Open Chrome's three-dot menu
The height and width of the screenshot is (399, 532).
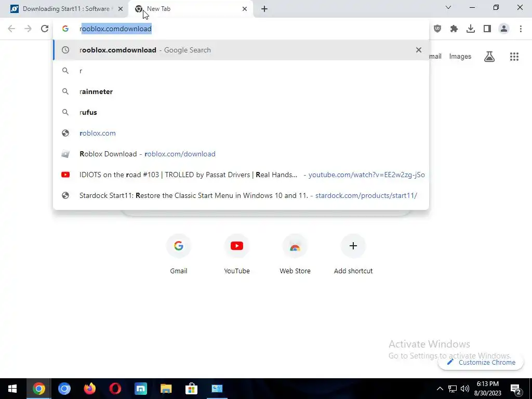pyautogui.click(x=521, y=29)
